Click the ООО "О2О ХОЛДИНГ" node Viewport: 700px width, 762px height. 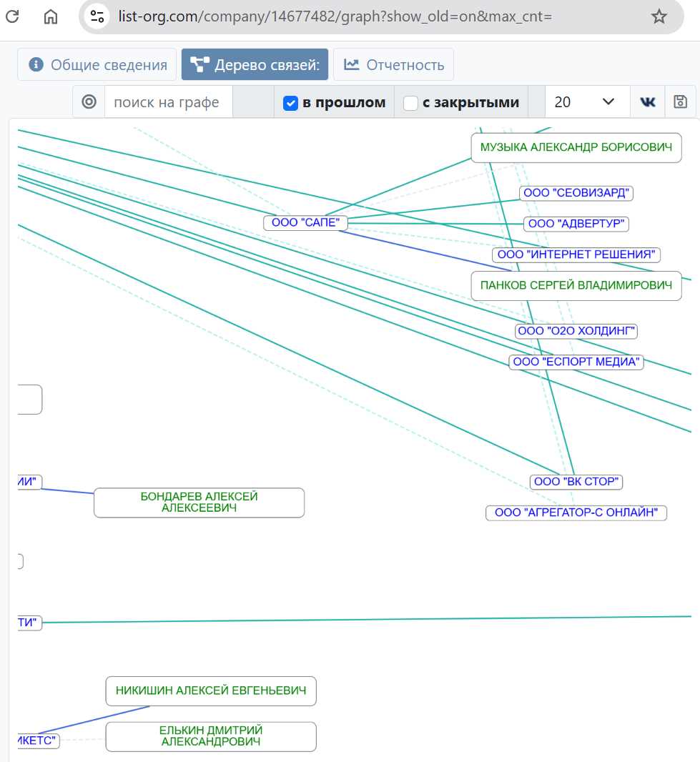[x=576, y=331]
